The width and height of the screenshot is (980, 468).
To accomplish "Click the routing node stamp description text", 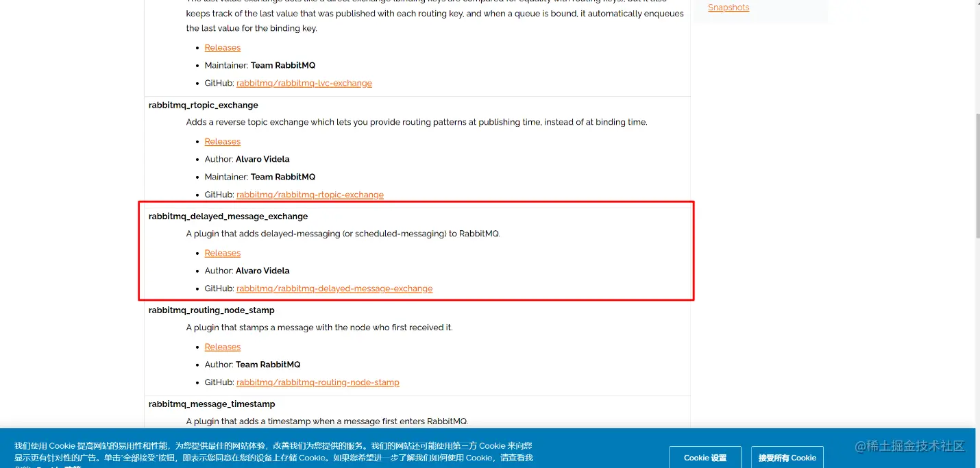I will click(x=319, y=328).
